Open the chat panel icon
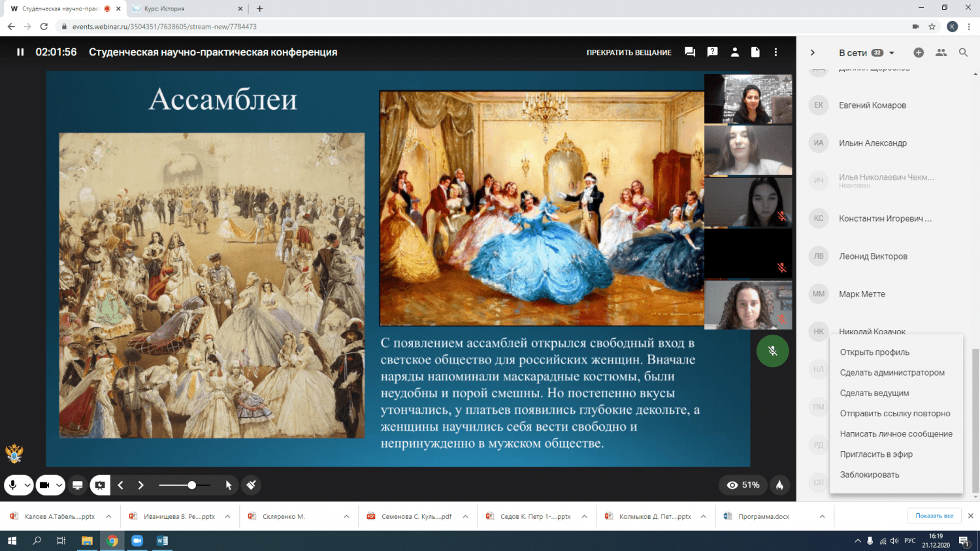The height and width of the screenshot is (551, 980). coord(690,52)
